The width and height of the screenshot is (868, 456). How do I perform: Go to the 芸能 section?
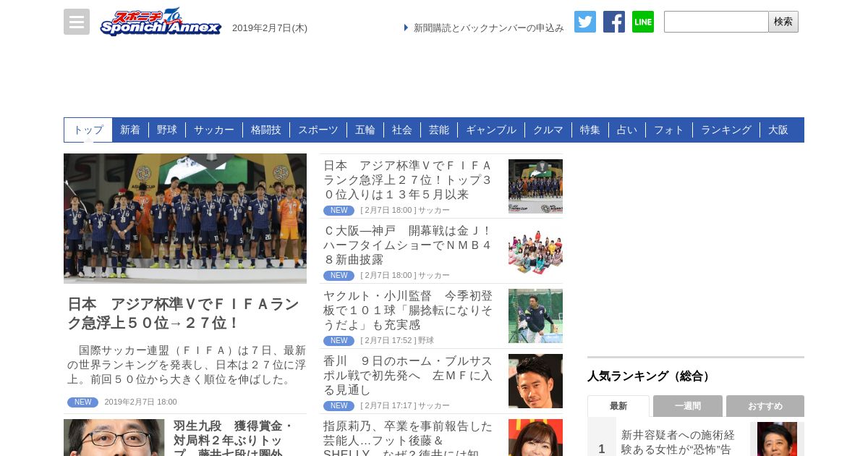point(439,130)
